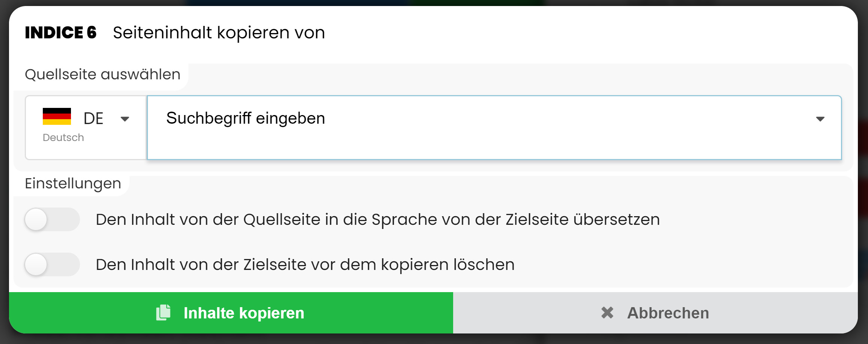Select the DE language code selector
The image size is (868, 344).
click(93, 118)
